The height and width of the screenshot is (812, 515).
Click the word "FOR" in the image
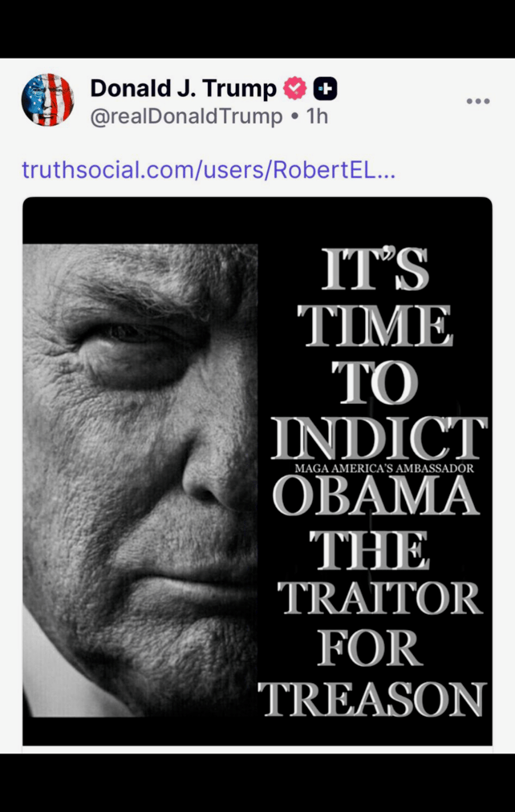370,648
